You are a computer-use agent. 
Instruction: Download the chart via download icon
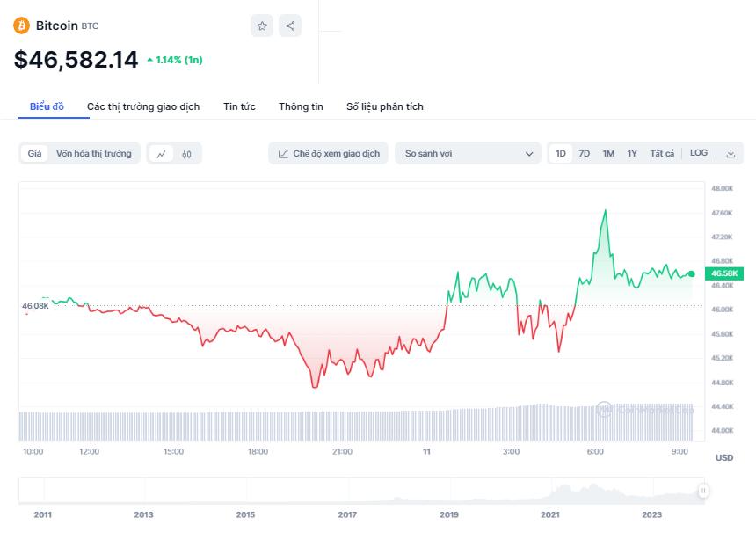pyautogui.click(x=731, y=153)
